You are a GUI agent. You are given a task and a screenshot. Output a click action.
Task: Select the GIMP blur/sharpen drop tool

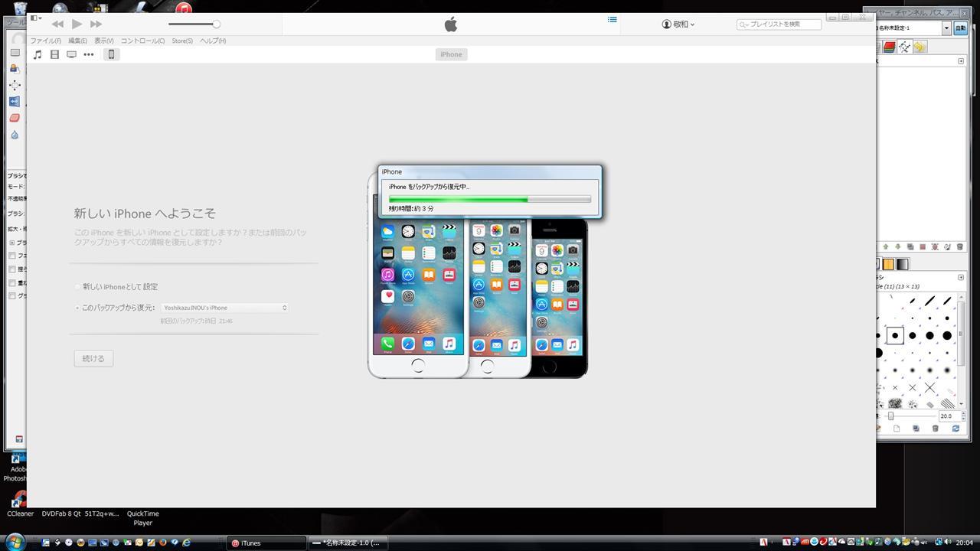pos(15,135)
